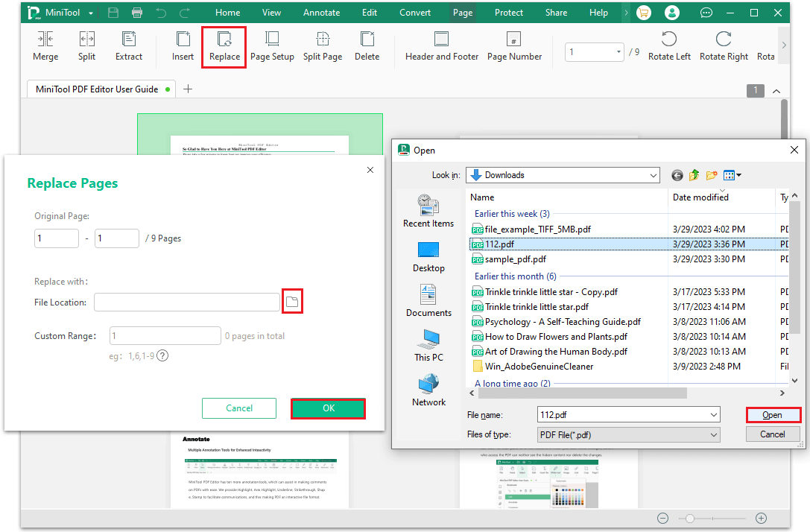This screenshot has width=810, height=532.
Task: Open the Header and Footer tool
Action: tap(442, 46)
